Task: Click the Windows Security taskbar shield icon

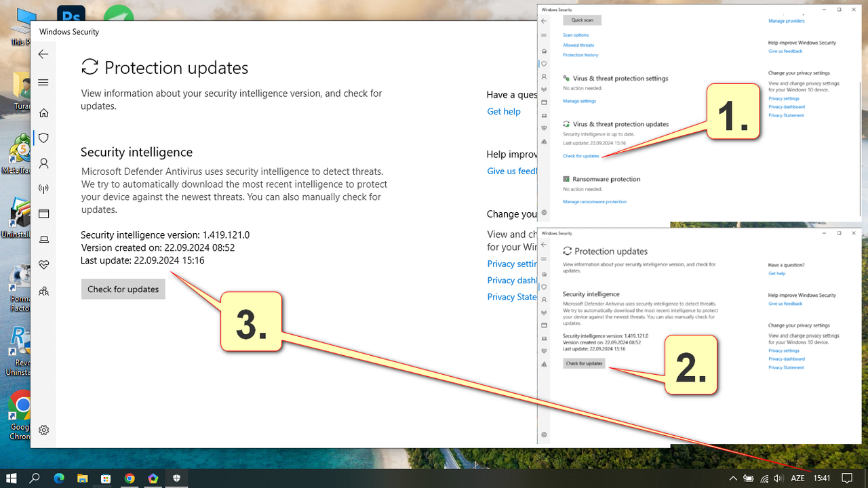Action: [177, 478]
